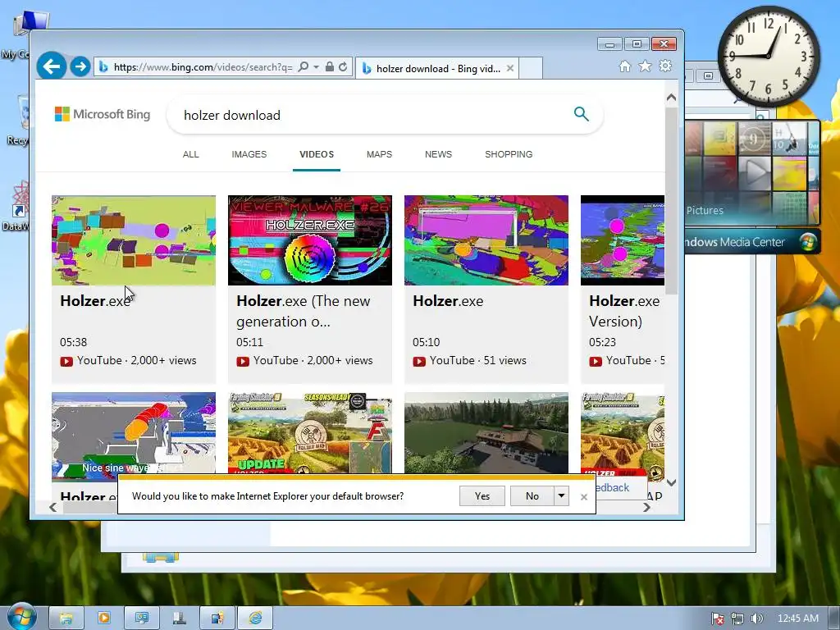Click the 'Holzer.exe' title above 05:38
This screenshot has height=630, width=840.
95,301
